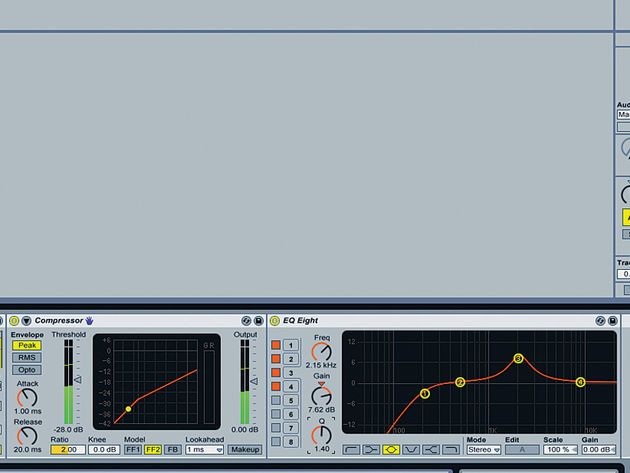This screenshot has width=630, height=473.
Task: Select the low cut filter shape icon
Action: click(x=351, y=450)
